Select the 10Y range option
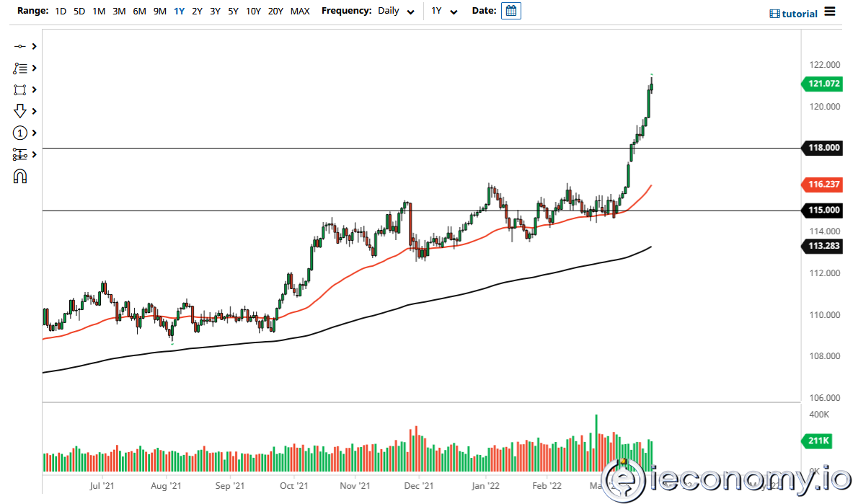The height and width of the screenshot is (504, 853). (x=252, y=11)
